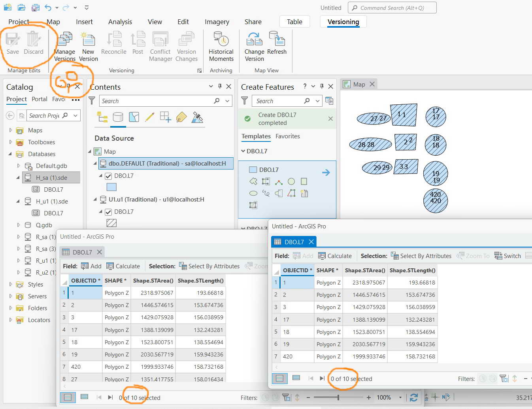Switch to Favorites tab in Create Features

(287, 136)
